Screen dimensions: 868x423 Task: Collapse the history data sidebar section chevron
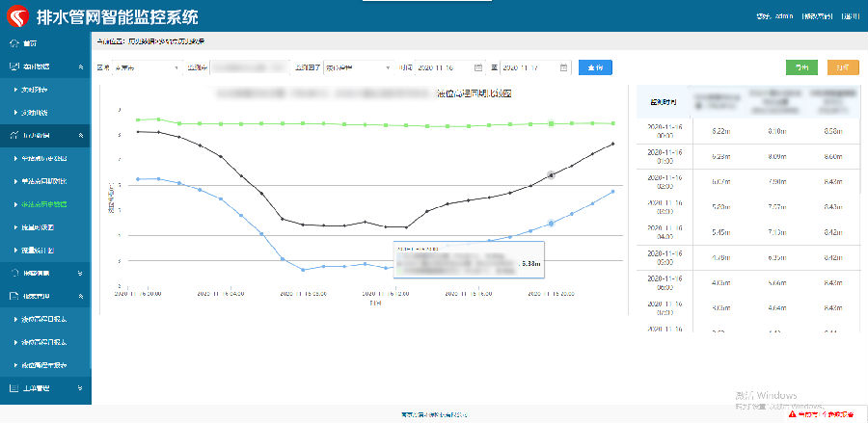[81, 136]
